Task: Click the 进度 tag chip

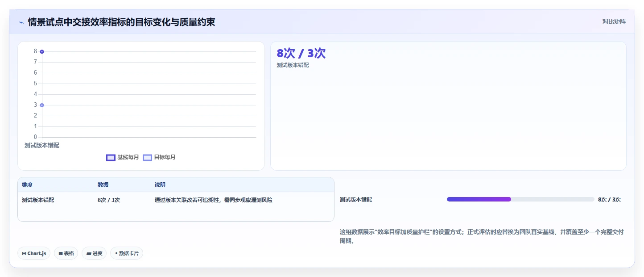Action: tap(94, 253)
